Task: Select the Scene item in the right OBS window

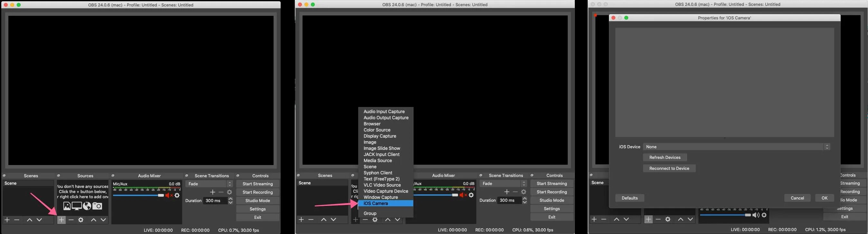Action: pyautogui.click(x=599, y=183)
